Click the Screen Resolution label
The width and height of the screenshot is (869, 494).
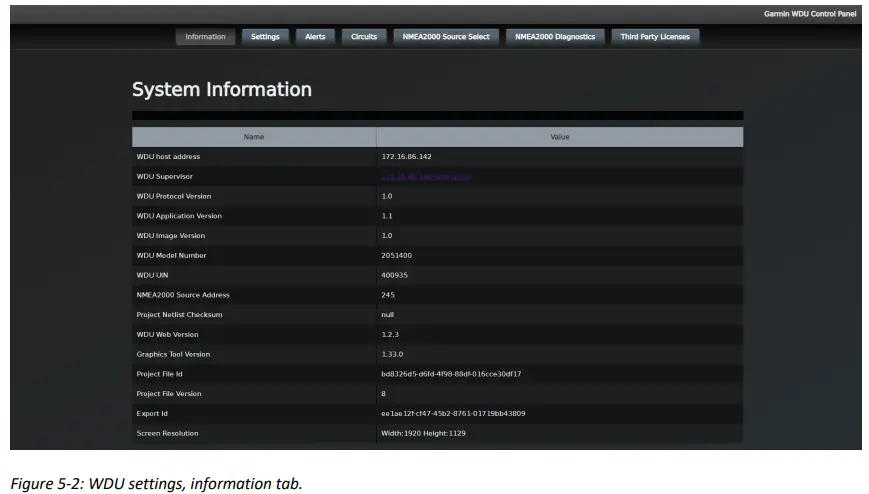(167, 434)
